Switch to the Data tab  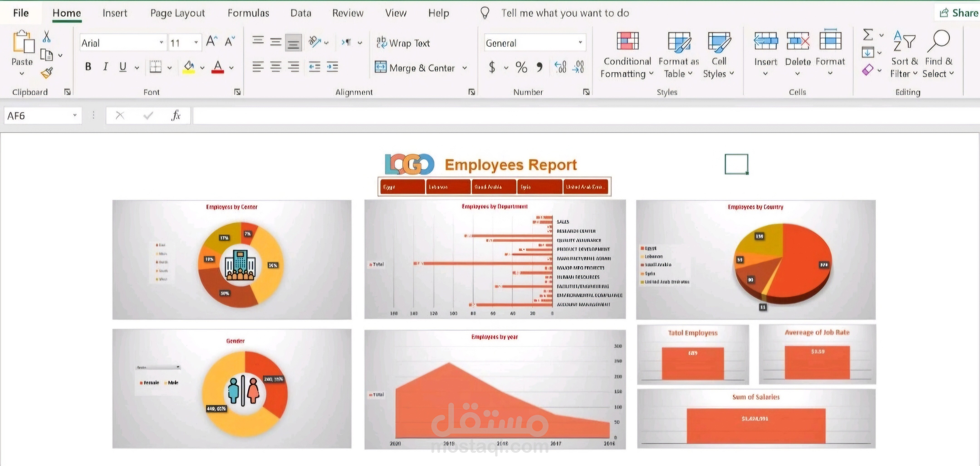click(301, 13)
